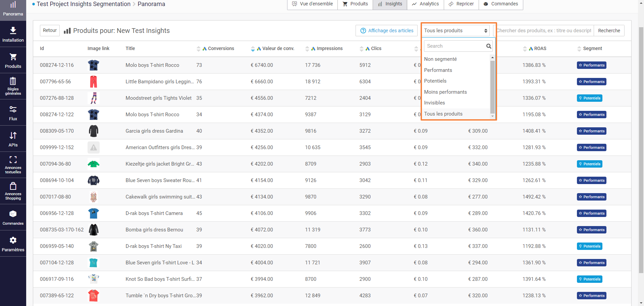Image resolution: width=644 pixels, height=306 pixels.
Task: Sort by Conversions column arrows
Action: pyautogui.click(x=199, y=49)
